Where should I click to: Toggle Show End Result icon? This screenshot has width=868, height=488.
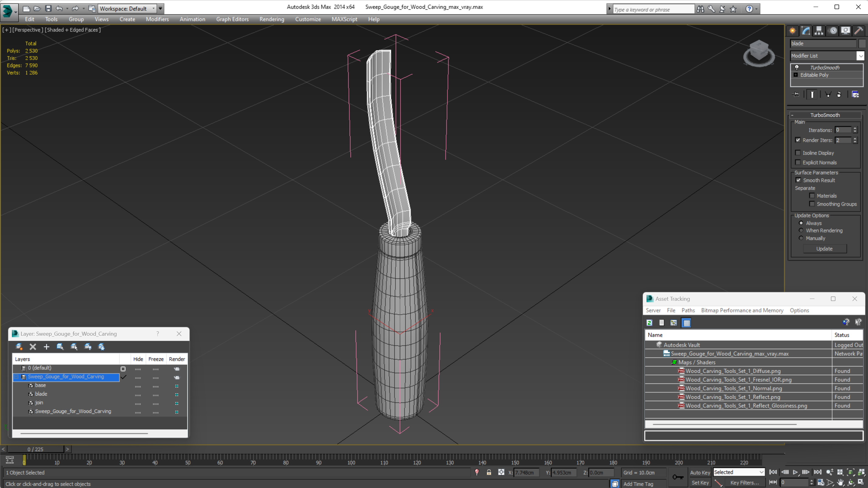click(812, 94)
